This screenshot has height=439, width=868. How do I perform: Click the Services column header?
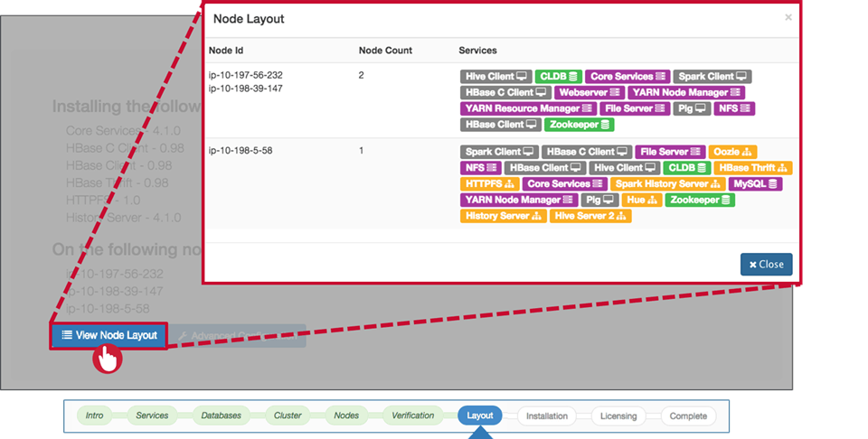pos(477,51)
